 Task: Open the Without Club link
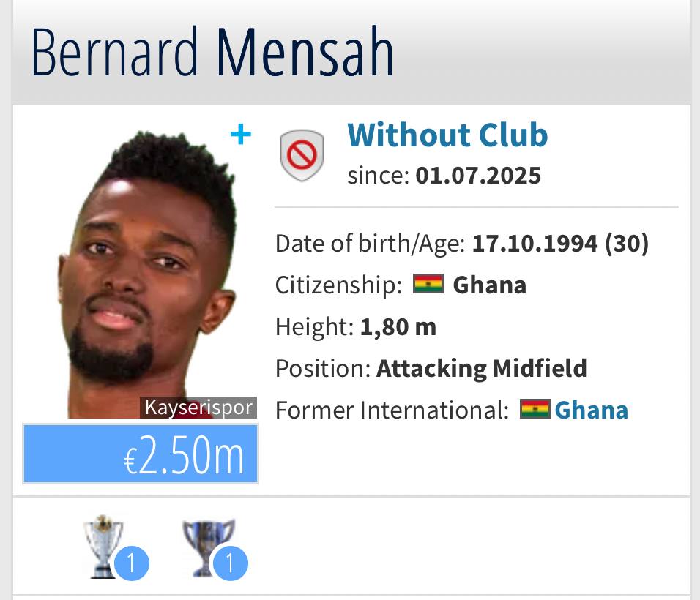[x=447, y=135]
